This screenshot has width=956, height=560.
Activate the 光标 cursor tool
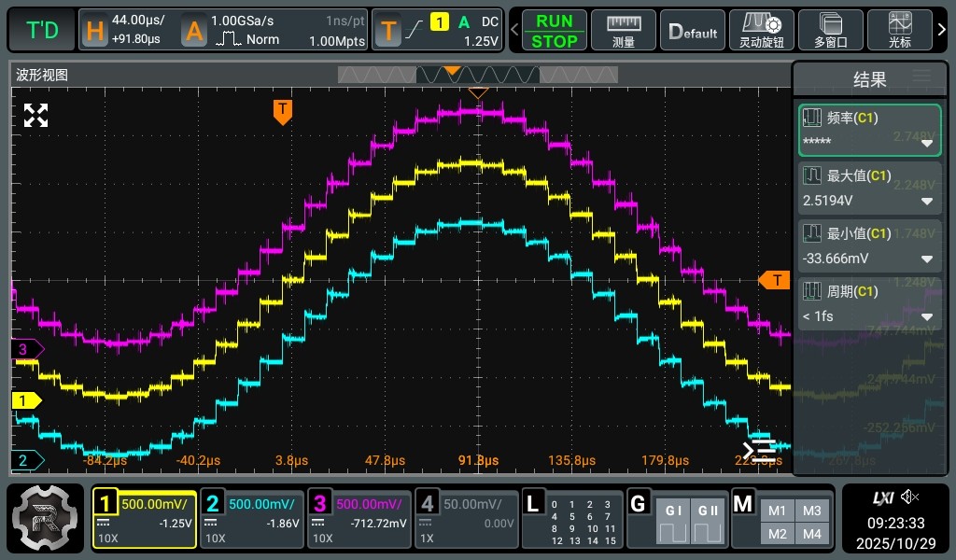(899, 30)
